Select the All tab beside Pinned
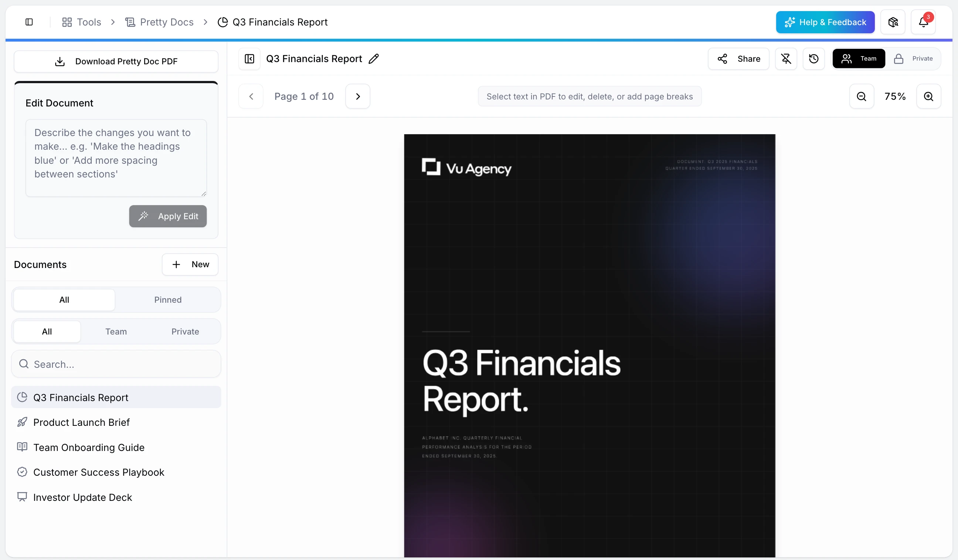 64,299
